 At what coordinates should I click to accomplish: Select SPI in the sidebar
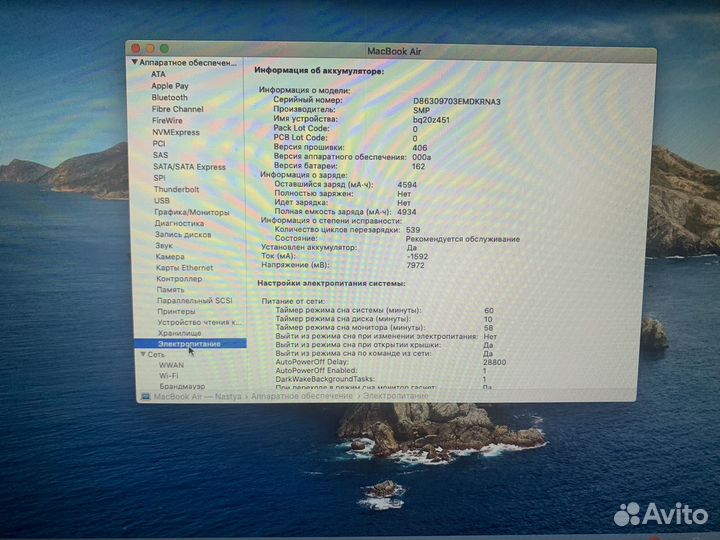[159, 178]
